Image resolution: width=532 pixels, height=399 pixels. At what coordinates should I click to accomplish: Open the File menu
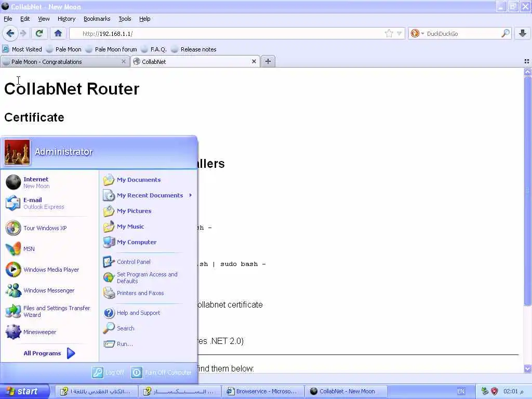coord(8,19)
